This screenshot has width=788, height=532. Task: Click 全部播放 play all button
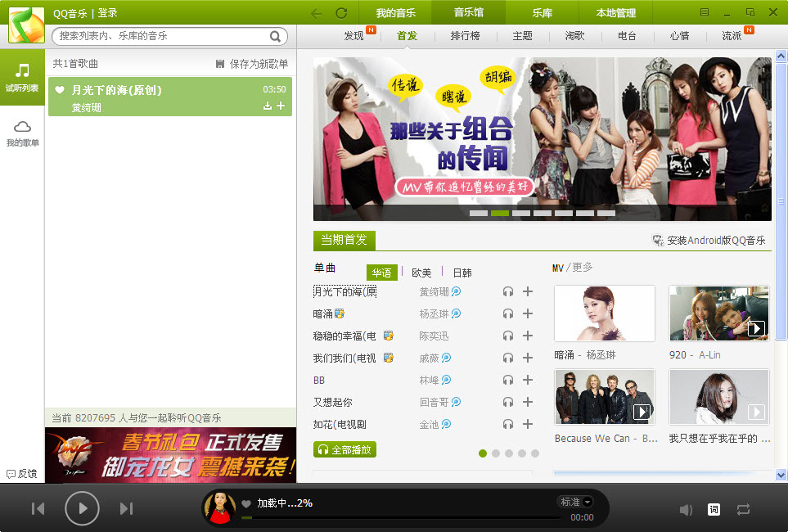344,449
